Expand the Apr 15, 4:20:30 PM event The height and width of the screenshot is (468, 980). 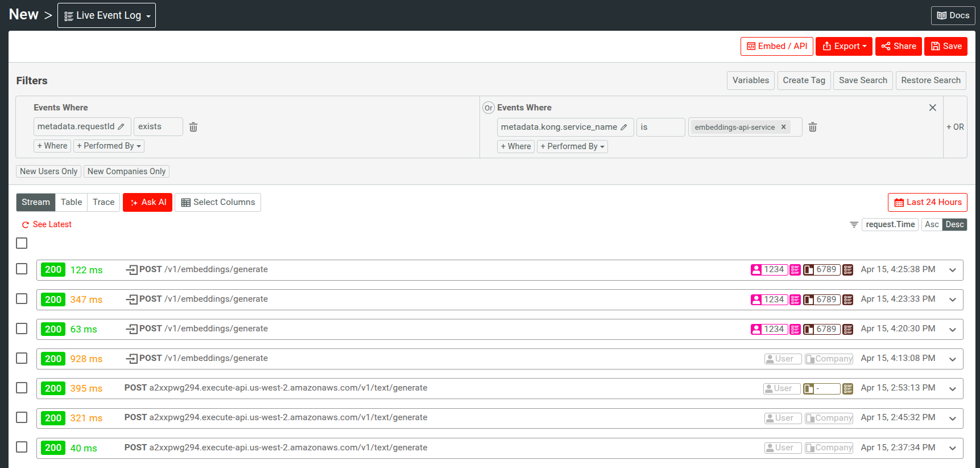(x=953, y=330)
